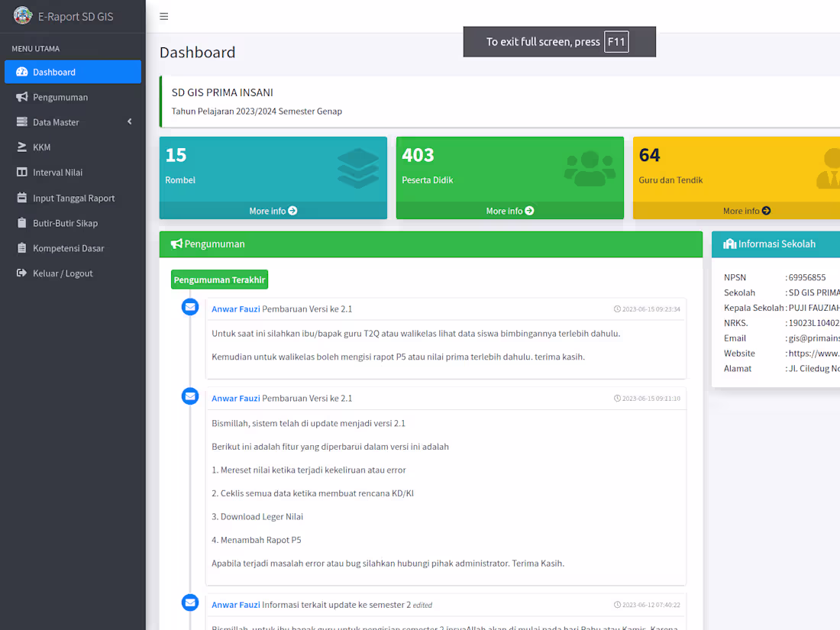Click the layers icon on Rombel card
The image size is (840, 630).
pos(358,168)
